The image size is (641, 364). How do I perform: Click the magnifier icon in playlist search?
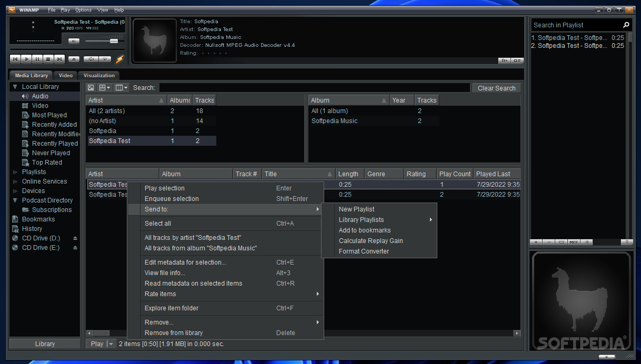coord(626,25)
